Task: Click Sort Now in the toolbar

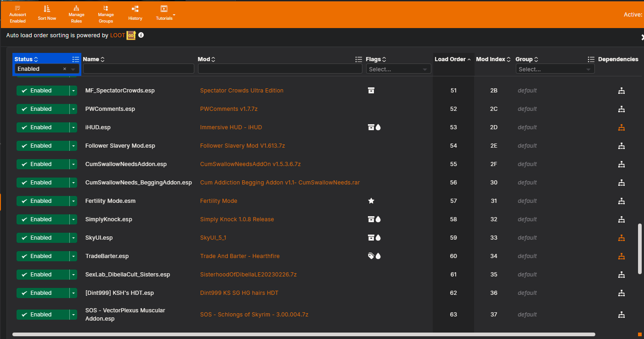Action: (x=47, y=13)
